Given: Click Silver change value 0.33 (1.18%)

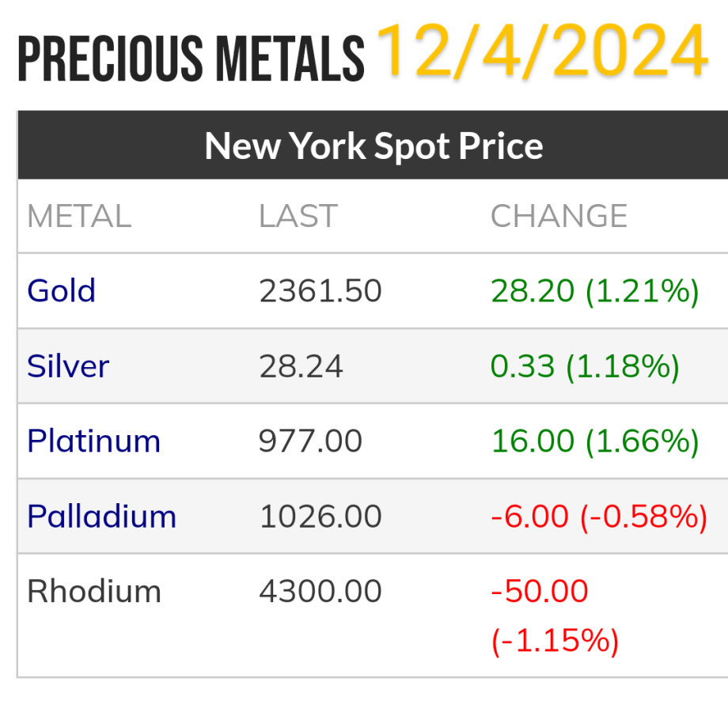Looking at the screenshot, I should click(x=585, y=366).
